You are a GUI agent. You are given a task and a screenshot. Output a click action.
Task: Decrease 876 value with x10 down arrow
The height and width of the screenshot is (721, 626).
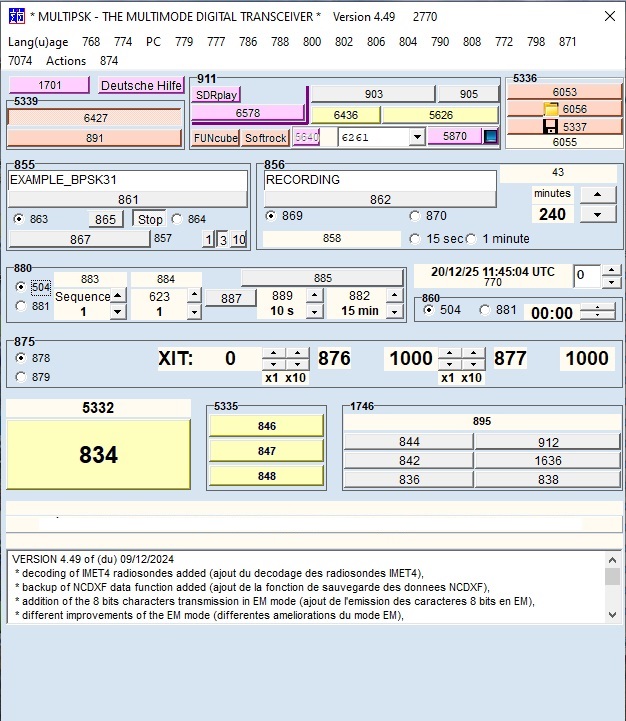[x=473, y=364]
